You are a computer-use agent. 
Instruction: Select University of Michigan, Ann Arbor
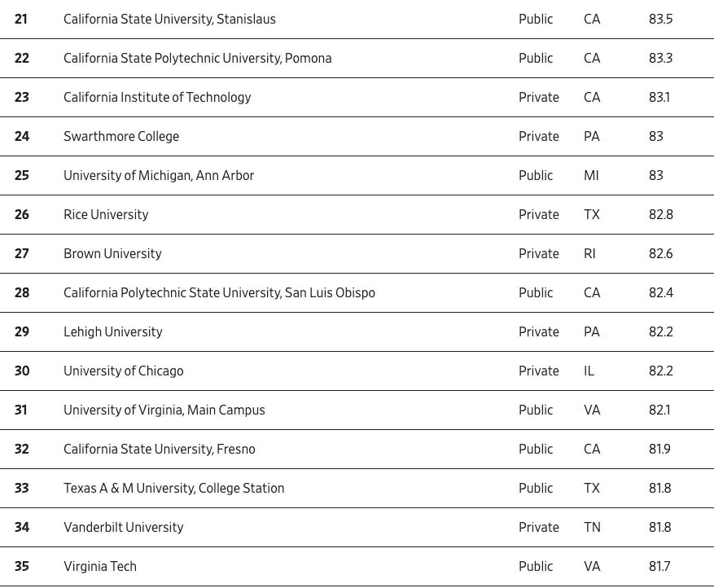coord(159,176)
